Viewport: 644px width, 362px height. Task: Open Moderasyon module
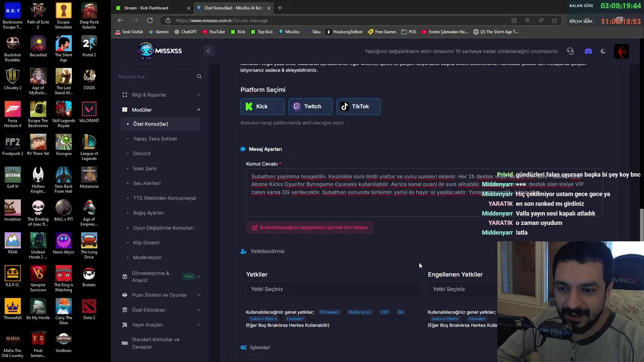click(147, 257)
